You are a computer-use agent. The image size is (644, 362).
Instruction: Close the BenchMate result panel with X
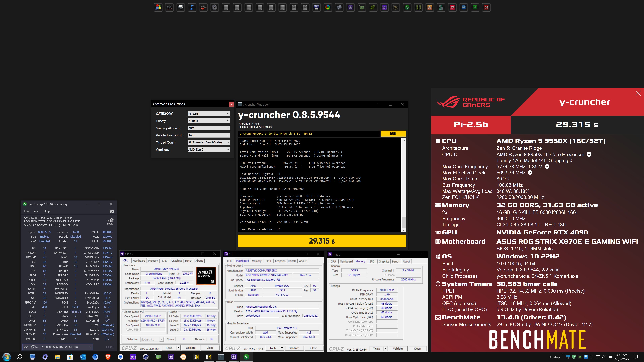(638, 93)
